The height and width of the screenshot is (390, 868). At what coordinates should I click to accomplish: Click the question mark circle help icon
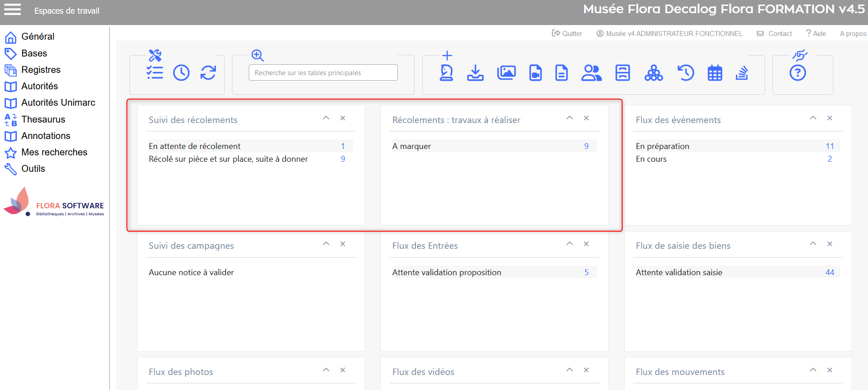tap(797, 73)
